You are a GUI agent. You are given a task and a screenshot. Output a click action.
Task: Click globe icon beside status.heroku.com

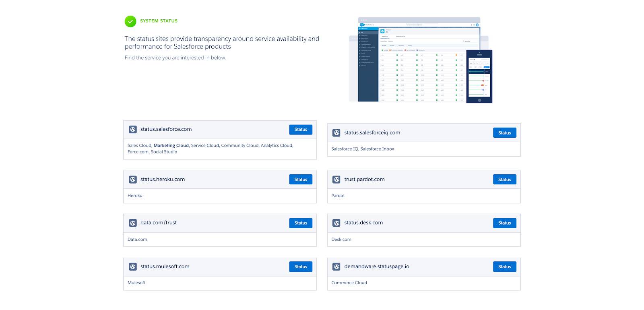(x=133, y=180)
